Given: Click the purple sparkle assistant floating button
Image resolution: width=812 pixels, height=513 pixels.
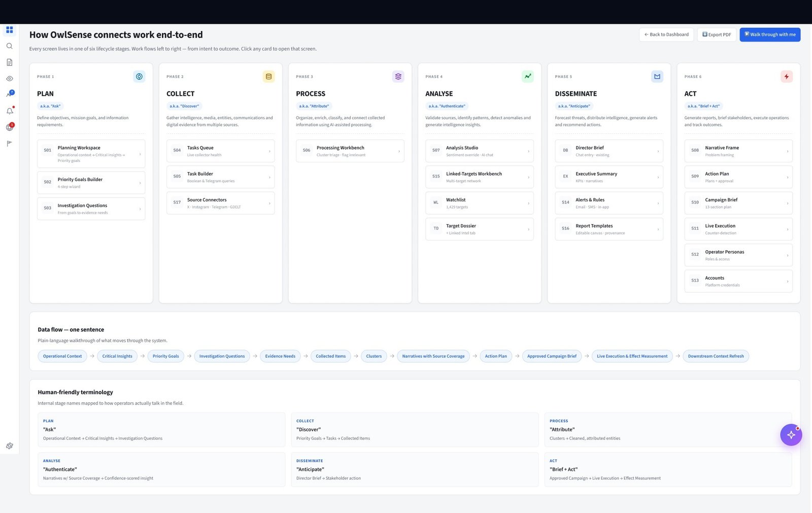Looking at the screenshot, I should coord(791,435).
